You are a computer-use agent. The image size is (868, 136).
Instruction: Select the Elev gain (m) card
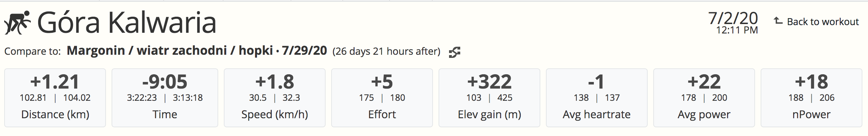(x=489, y=98)
